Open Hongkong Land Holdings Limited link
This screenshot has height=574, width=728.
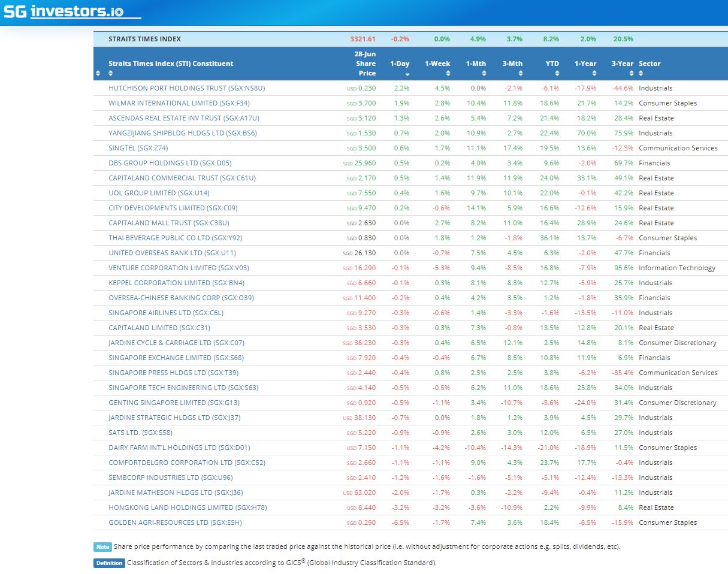coord(188,507)
